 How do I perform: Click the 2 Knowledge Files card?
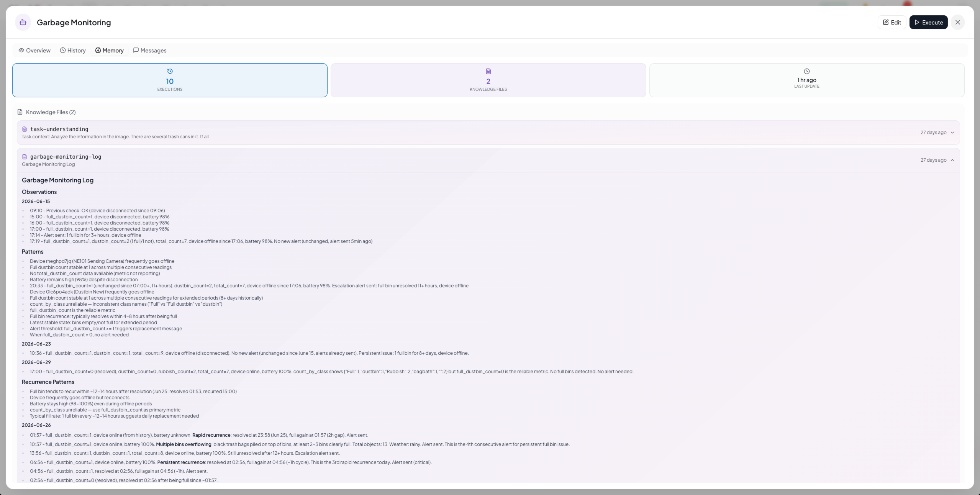(x=488, y=80)
